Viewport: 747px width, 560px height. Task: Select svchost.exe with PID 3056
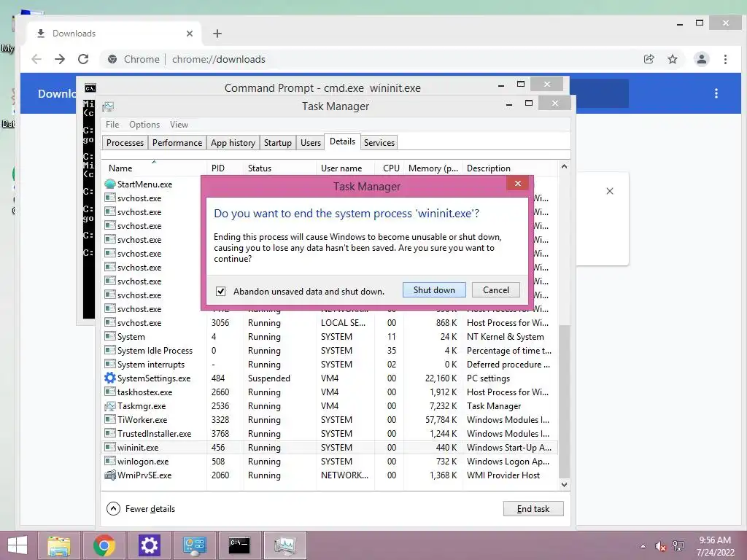point(330,323)
